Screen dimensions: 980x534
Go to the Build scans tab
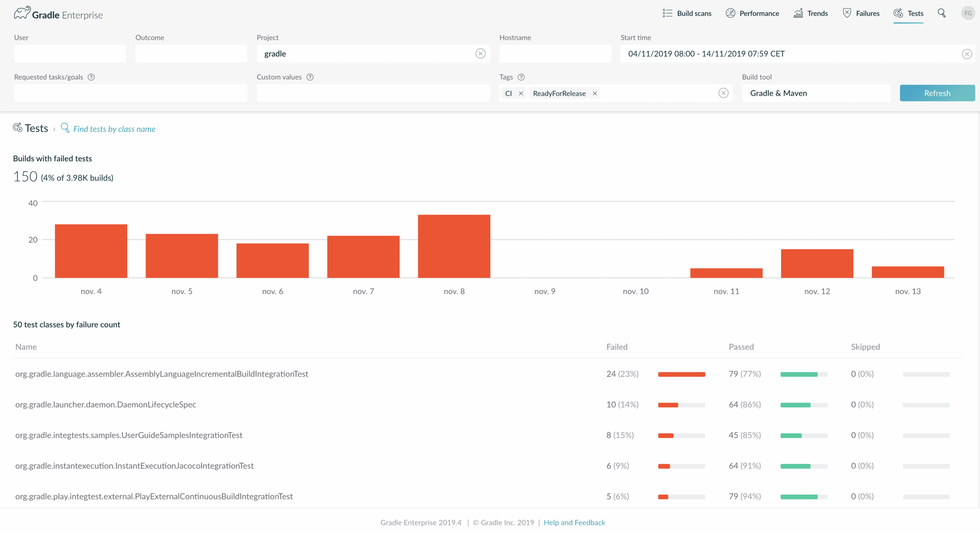[x=687, y=13]
